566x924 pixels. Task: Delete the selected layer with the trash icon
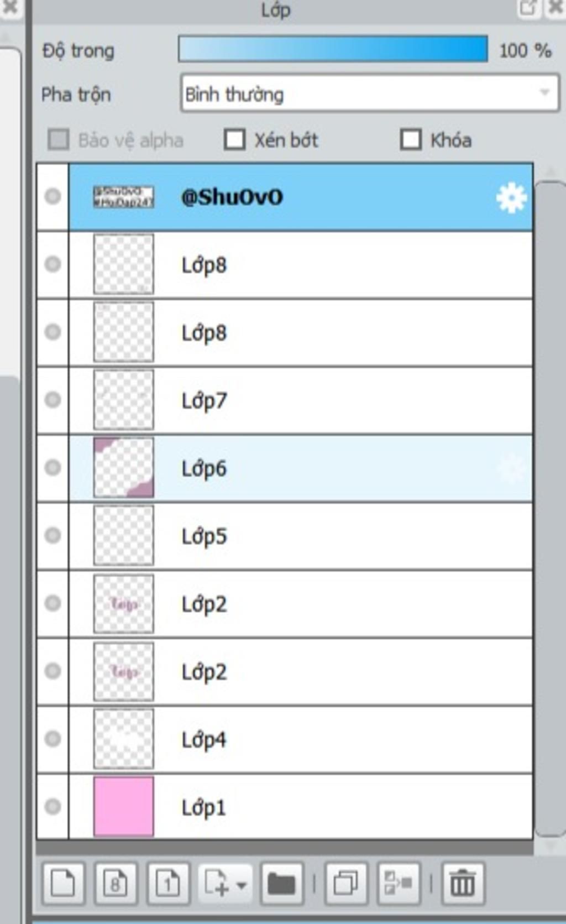[463, 883]
